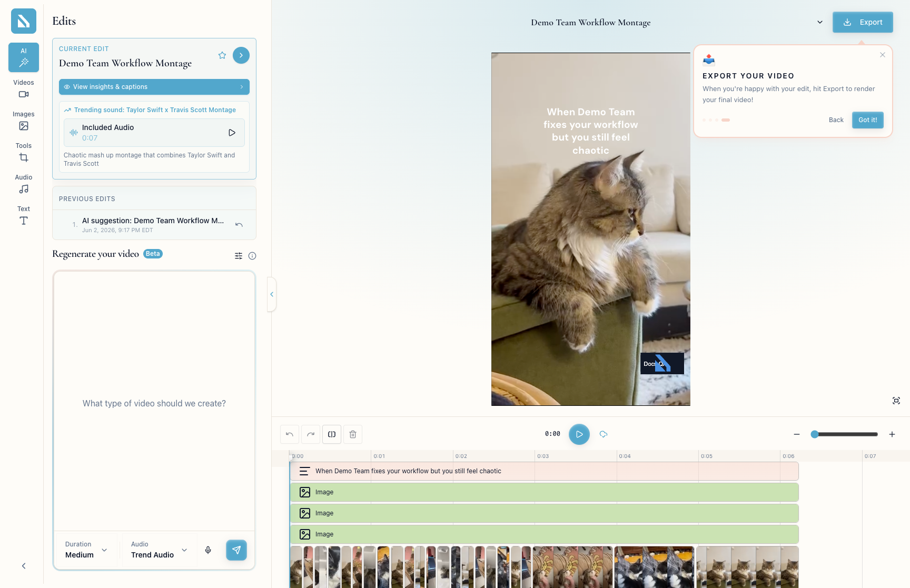Viewport: 910px width, 588px height.
Task: Click Back in the export tooltip
Action: (836, 120)
